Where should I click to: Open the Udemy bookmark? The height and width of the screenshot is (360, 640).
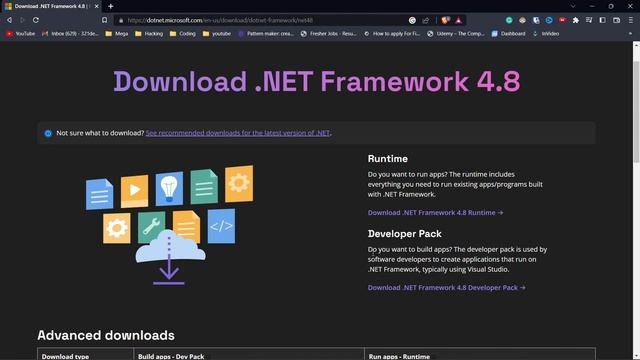coord(456,33)
